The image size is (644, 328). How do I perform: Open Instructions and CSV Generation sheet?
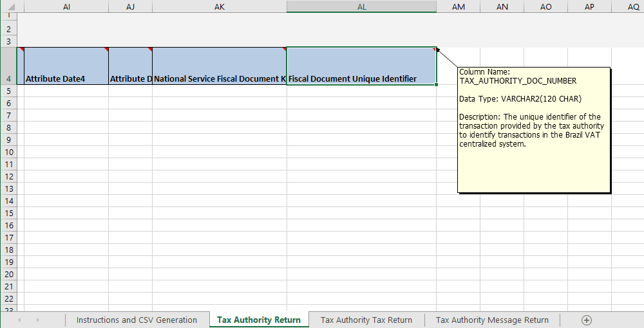point(137,320)
